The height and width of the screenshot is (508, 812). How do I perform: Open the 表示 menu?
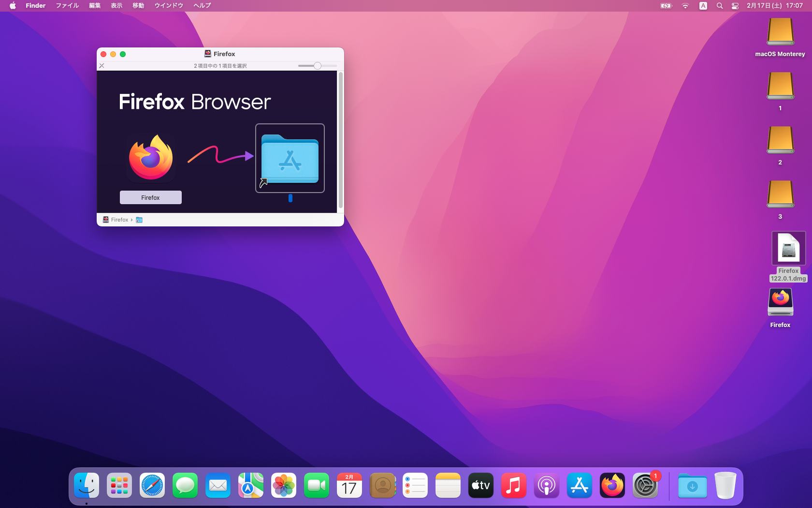tap(116, 6)
